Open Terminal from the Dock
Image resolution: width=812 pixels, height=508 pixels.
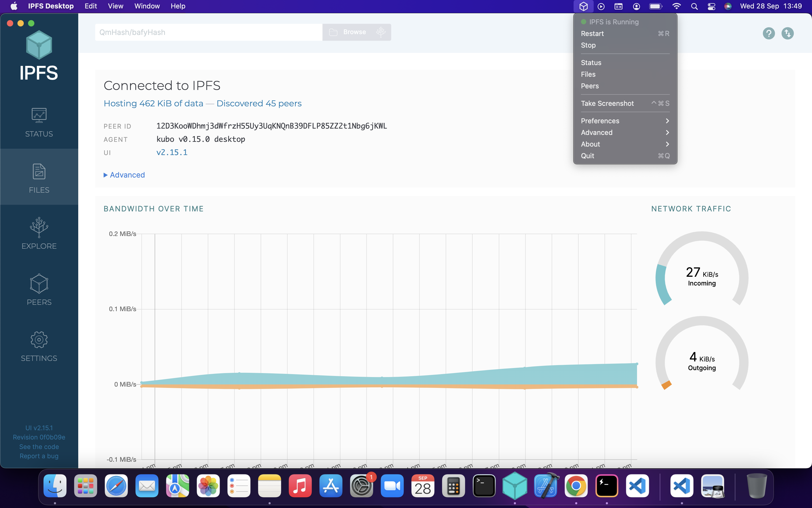[x=484, y=486]
